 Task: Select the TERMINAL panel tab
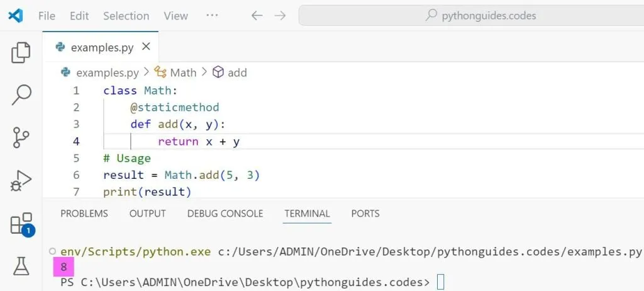307,214
